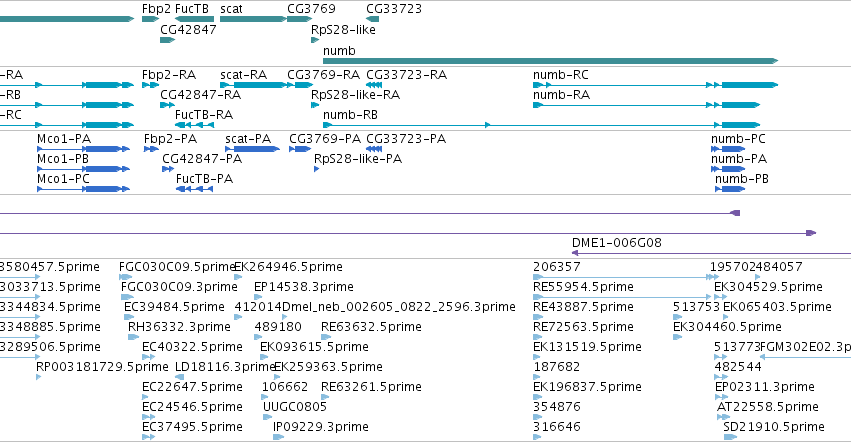
Task: Click the DME1-006G08 clone feature
Action: coord(712,253)
